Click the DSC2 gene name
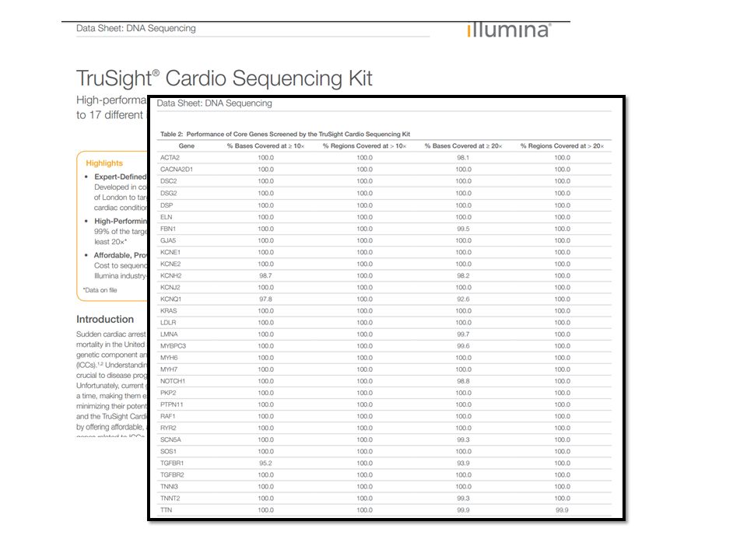This screenshot has width=747, height=560. tap(169, 181)
